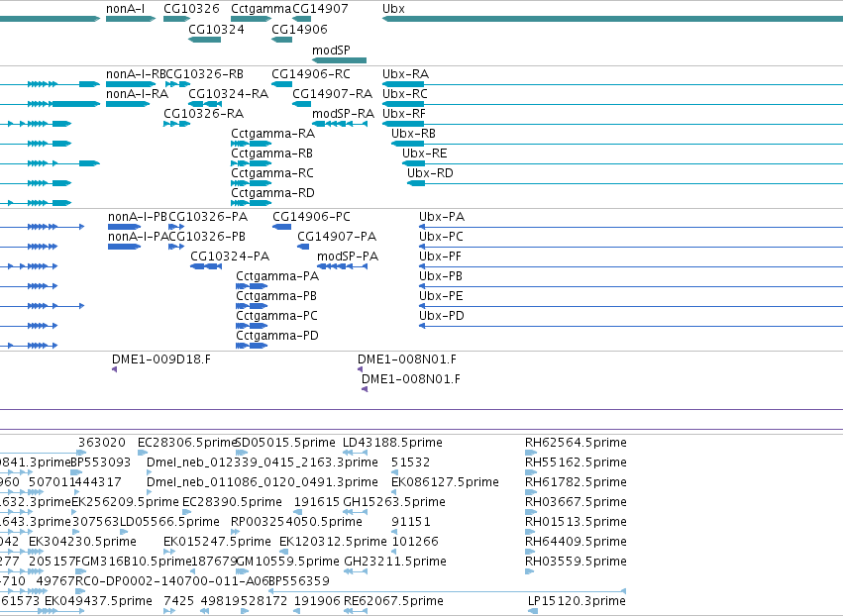Select the modSP gene bar
843x616 pixels.
[x=339, y=60]
